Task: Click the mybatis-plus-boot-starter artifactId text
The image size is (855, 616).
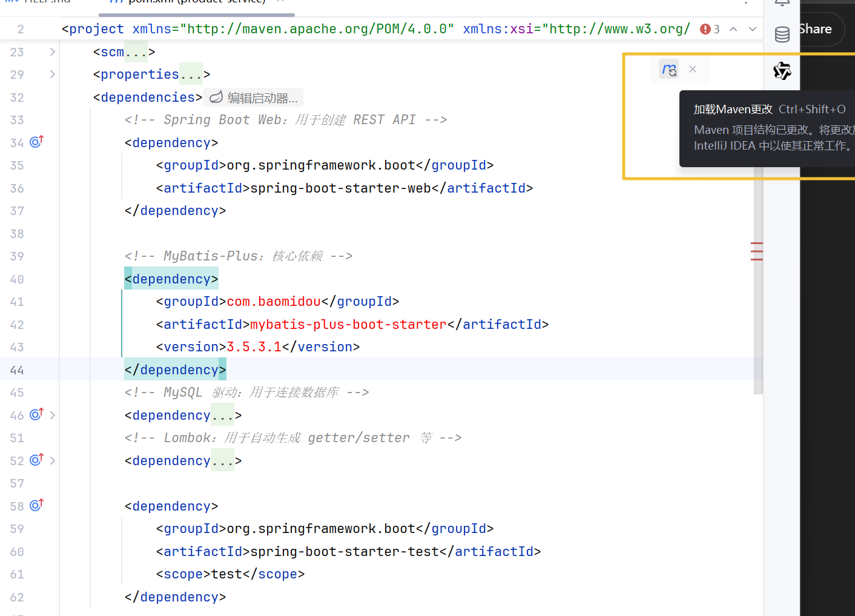Action: [x=348, y=325]
